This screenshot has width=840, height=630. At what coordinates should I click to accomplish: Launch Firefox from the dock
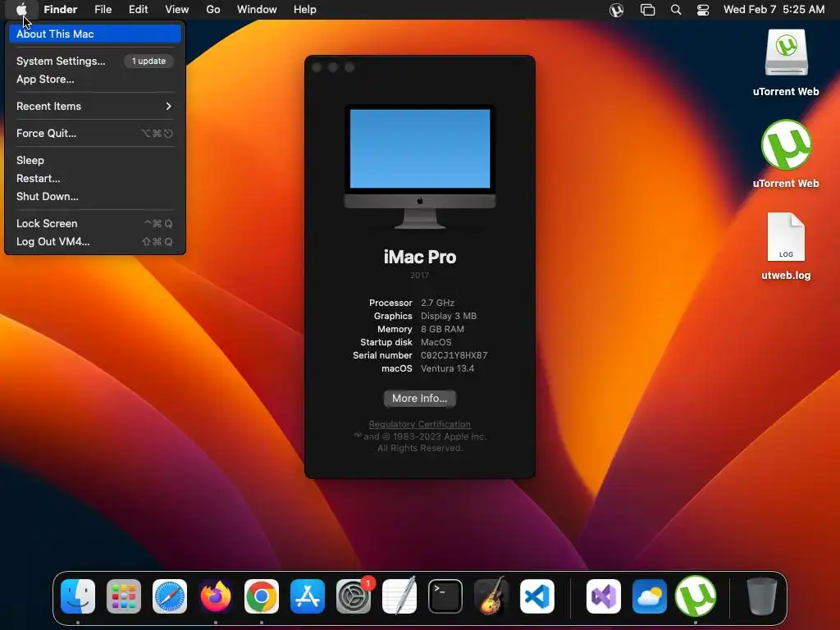(216, 596)
